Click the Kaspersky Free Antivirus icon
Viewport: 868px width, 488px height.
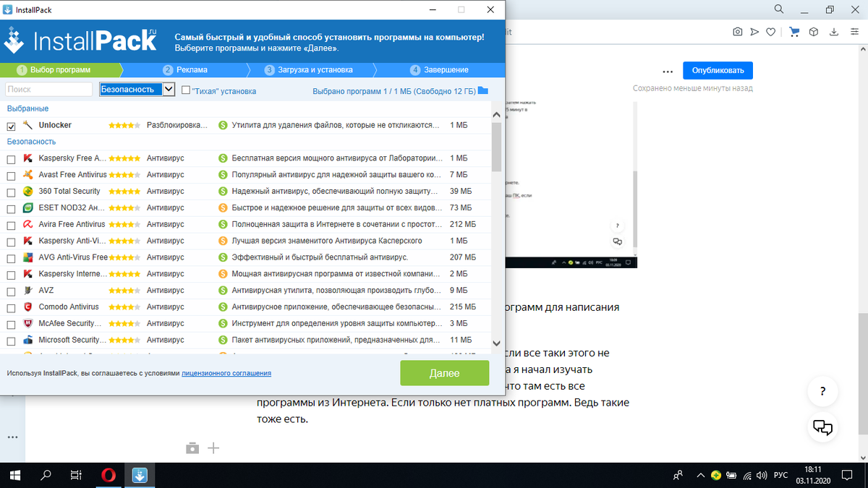pos(27,158)
